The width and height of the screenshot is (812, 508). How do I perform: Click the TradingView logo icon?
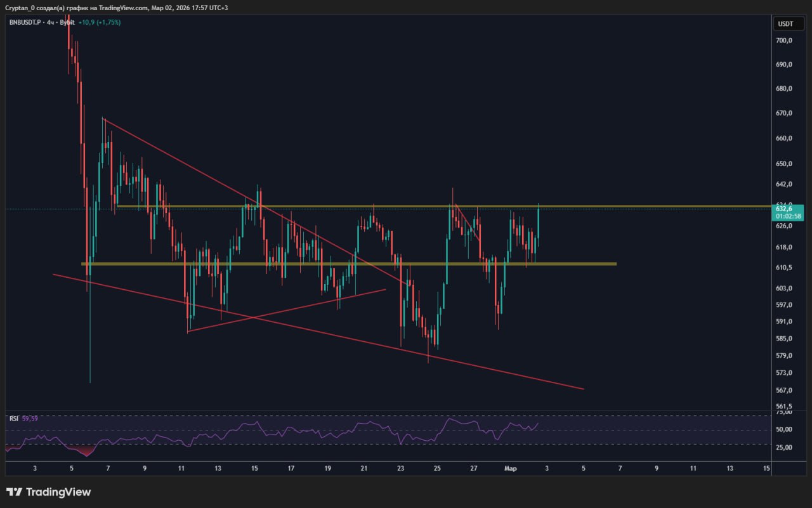tap(14, 492)
